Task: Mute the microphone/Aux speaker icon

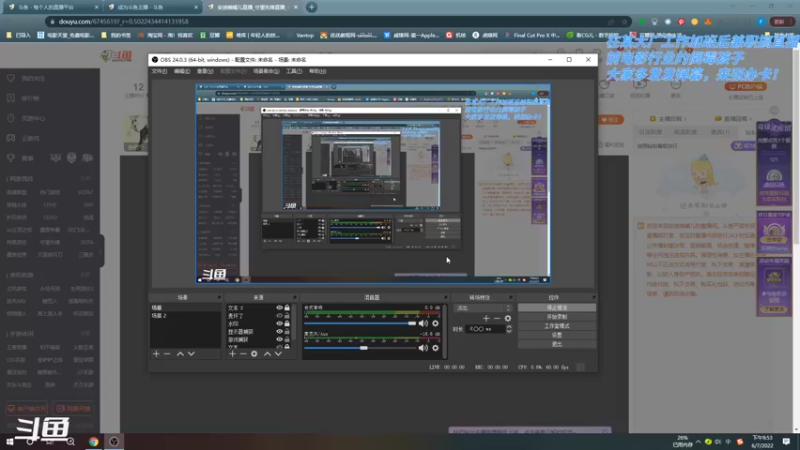Action: pyautogui.click(x=423, y=348)
